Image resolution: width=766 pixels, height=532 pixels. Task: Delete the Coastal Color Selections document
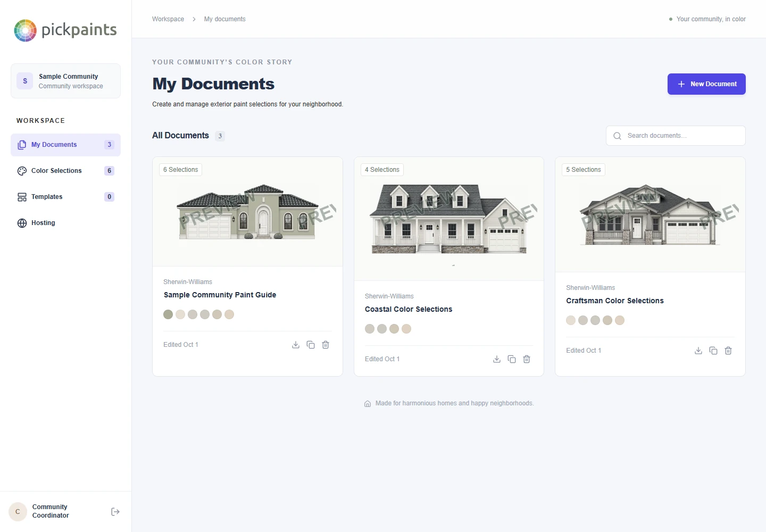click(x=527, y=359)
